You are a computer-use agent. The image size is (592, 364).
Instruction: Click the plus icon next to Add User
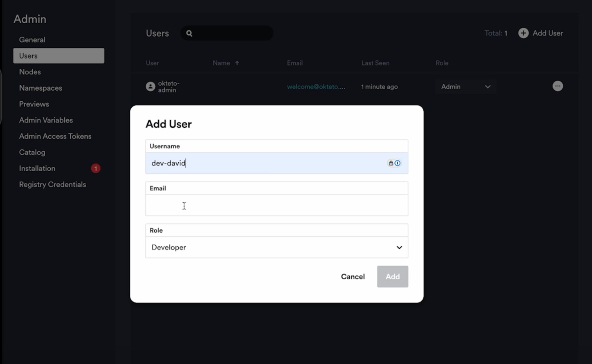pyautogui.click(x=523, y=33)
